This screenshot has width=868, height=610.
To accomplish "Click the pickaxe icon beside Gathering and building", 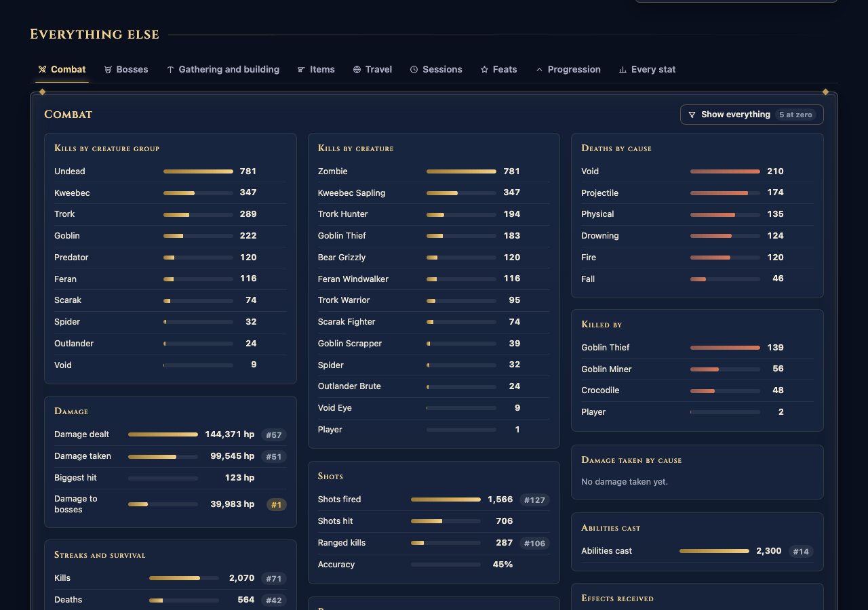I will [x=170, y=69].
